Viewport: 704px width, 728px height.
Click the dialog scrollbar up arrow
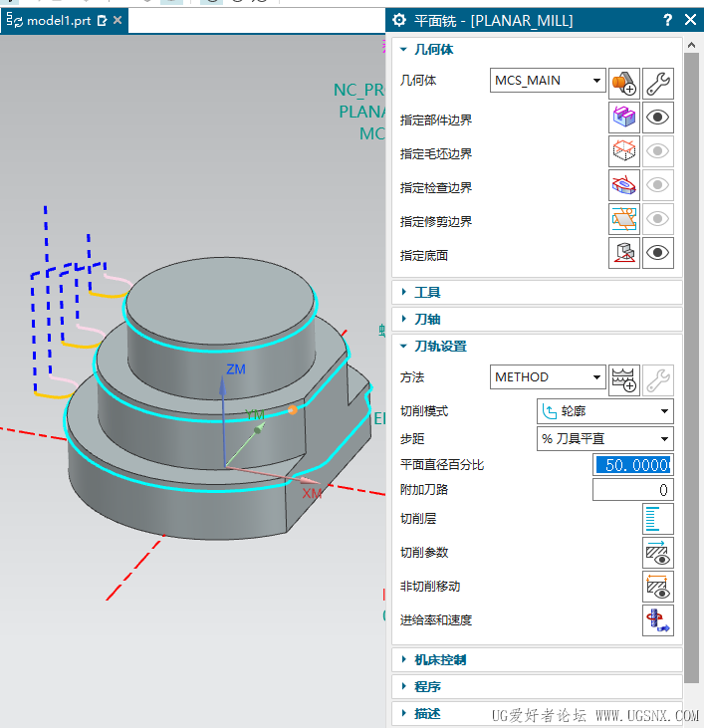click(691, 45)
